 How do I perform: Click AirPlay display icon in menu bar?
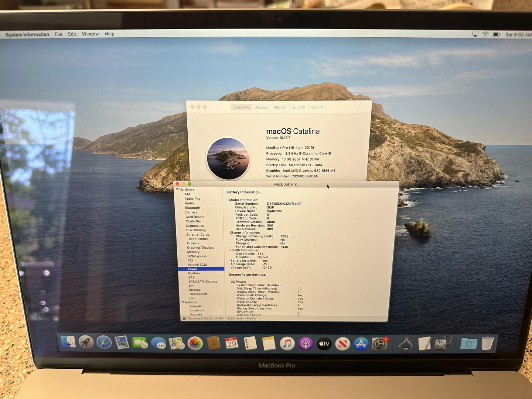coord(475,34)
